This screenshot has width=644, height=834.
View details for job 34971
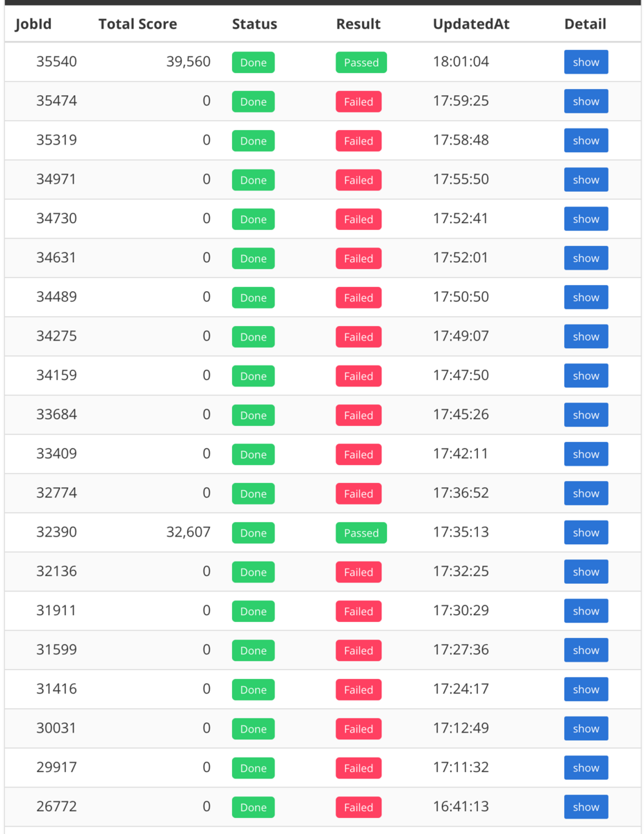586,179
